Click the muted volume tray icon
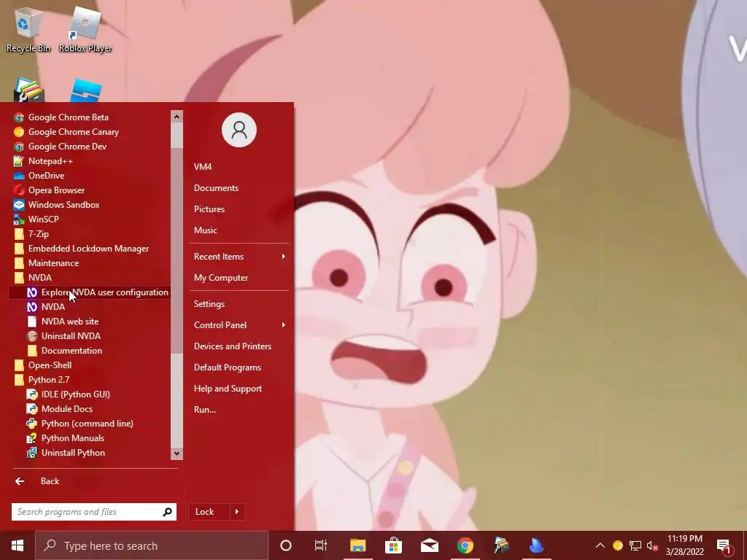The image size is (747, 560). pos(652,545)
